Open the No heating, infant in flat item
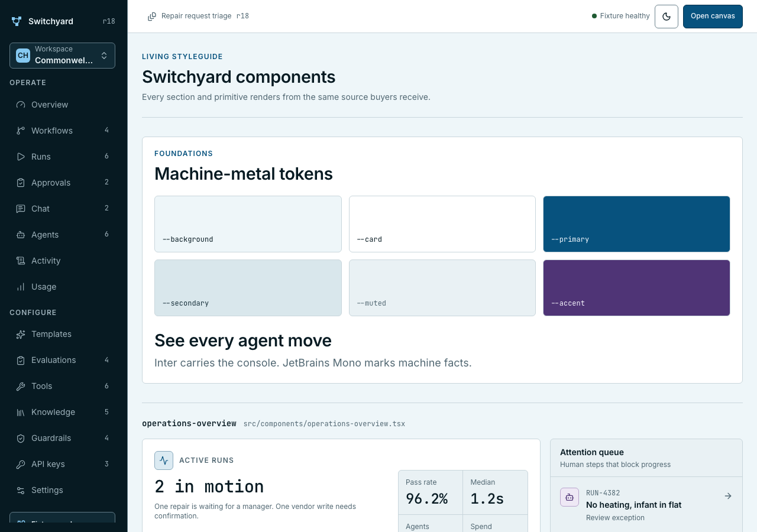The image size is (757, 532). coord(646,505)
